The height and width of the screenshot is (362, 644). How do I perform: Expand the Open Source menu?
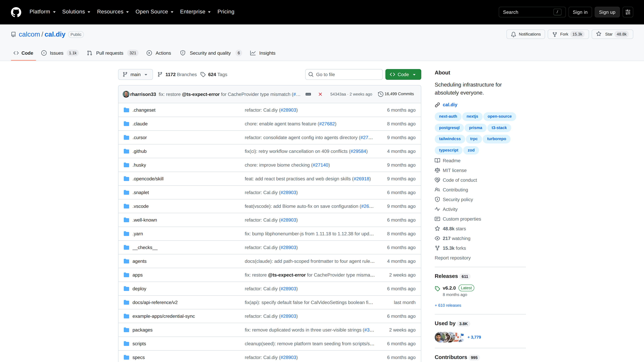[x=154, y=12]
